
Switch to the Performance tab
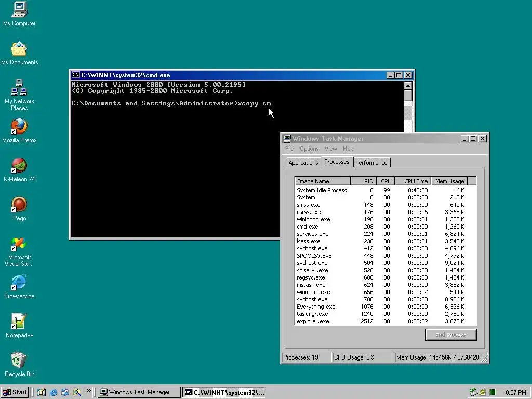tap(371, 163)
